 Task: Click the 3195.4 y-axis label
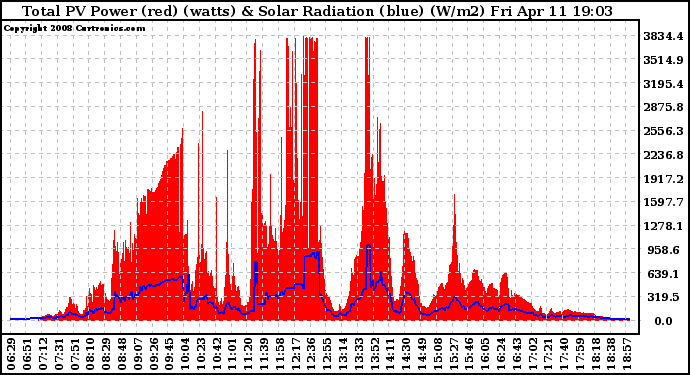click(663, 84)
